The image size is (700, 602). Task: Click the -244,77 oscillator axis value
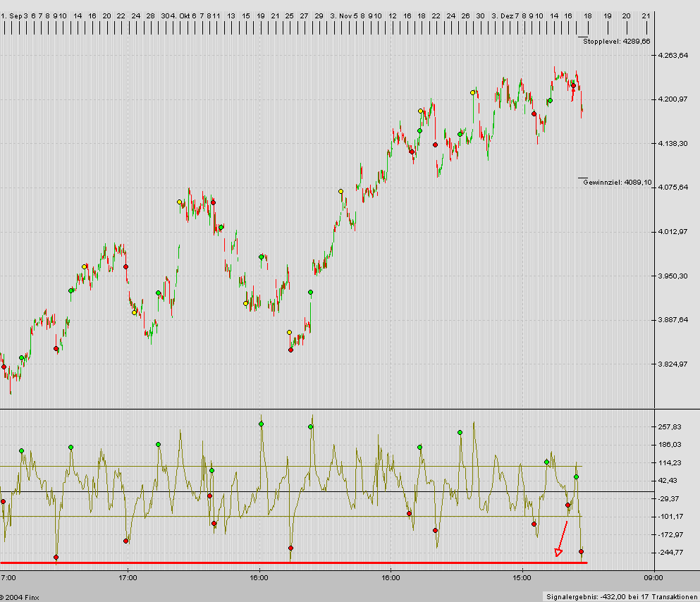click(670, 553)
